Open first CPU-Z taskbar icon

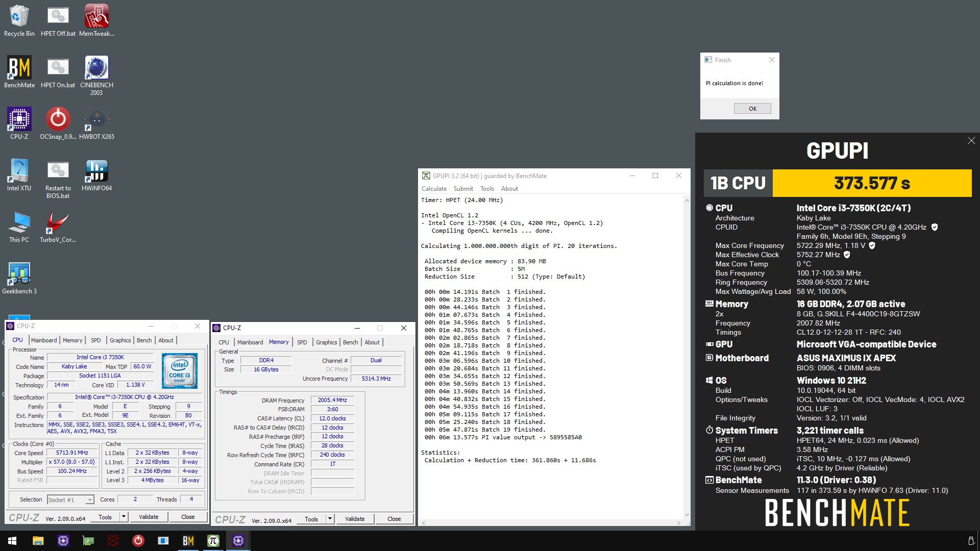tap(63, 541)
